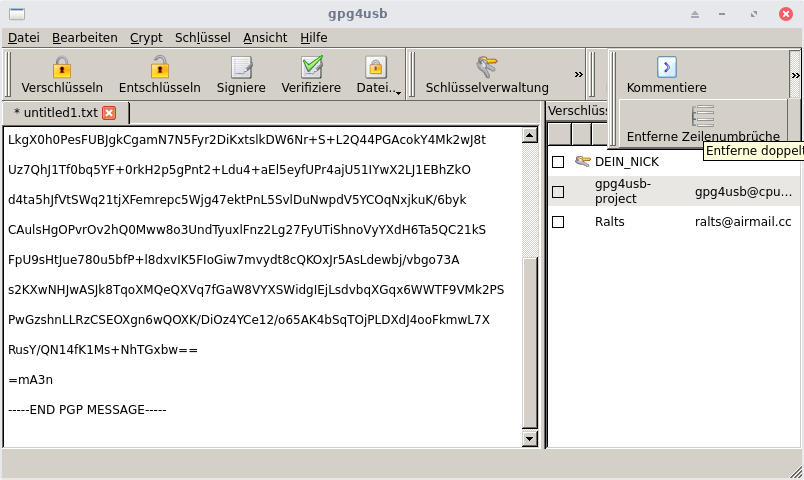Viewport: 804px width, 480px height.
Task: Click the vertical scrollbar thumb
Action: pyautogui.click(x=530, y=342)
